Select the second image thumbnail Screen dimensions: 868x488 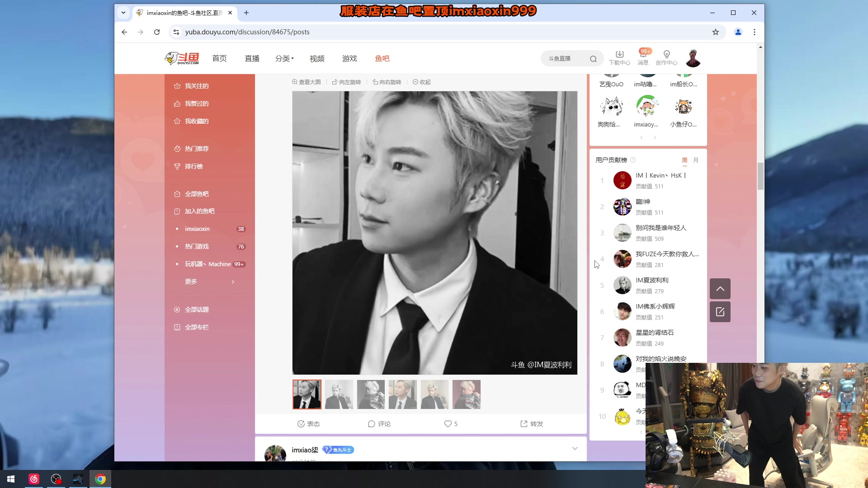[339, 394]
